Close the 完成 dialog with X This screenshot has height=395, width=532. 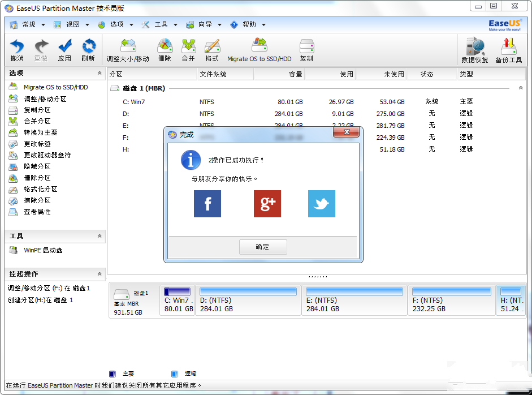(346, 132)
